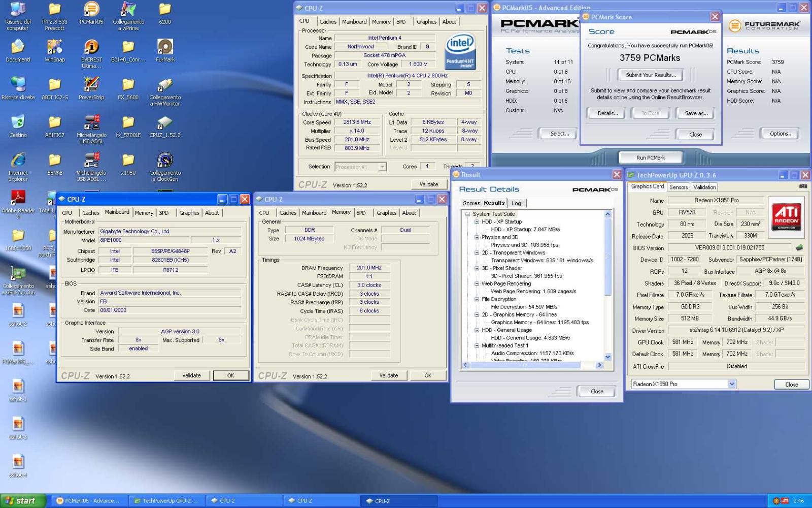Switch to SPD tab in CPU-Z Memory window
The width and height of the screenshot is (812, 508).
(x=361, y=213)
